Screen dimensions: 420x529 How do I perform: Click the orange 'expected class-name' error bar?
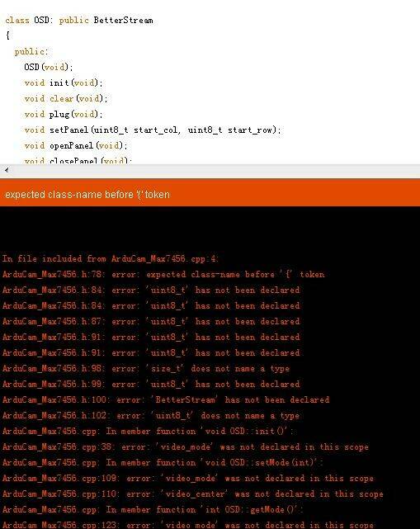[x=210, y=193]
